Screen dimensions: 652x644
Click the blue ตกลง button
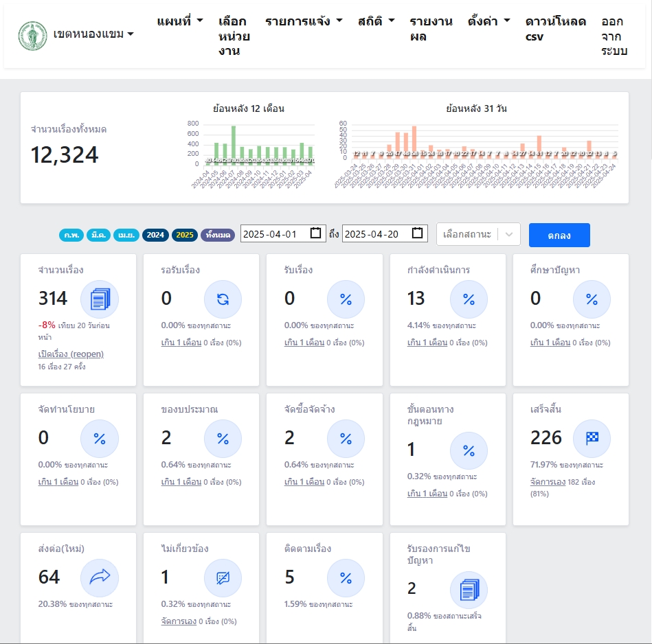coord(559,235)
